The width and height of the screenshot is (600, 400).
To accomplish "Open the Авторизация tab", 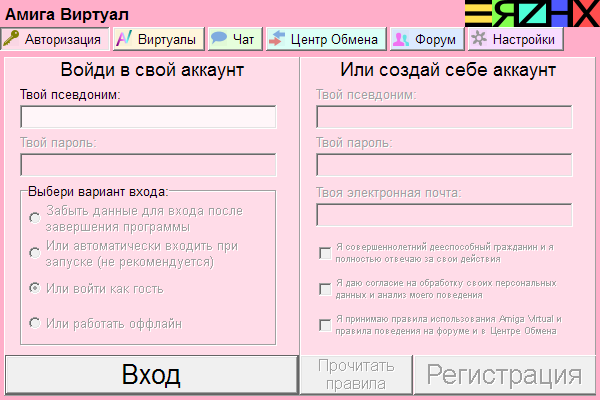I will pyautogui.click(x=55, y=39).
